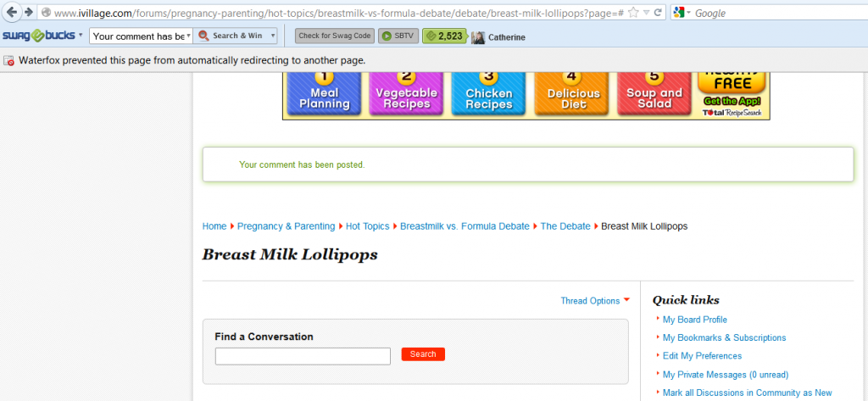Image resolution: width=868 pixels, height=401 pixels.
Task: Click the blocked redirect icon in notification bar
Action: tap(8, 60)
